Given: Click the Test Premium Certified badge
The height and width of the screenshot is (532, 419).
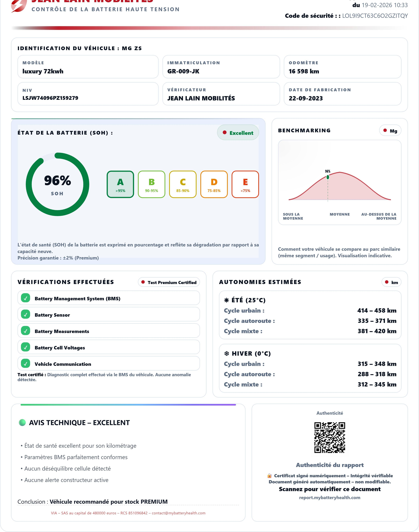Looking at the screenshot, I should [169, 282].
